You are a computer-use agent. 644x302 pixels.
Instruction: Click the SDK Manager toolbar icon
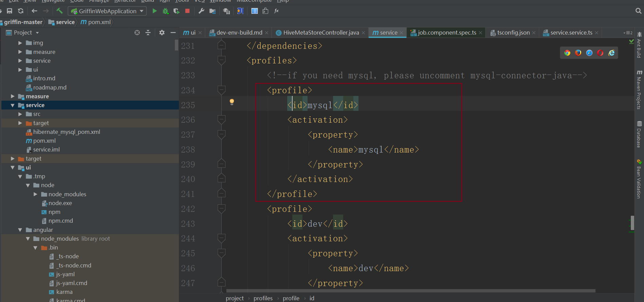pyautogui.click(x=226, y=11)
